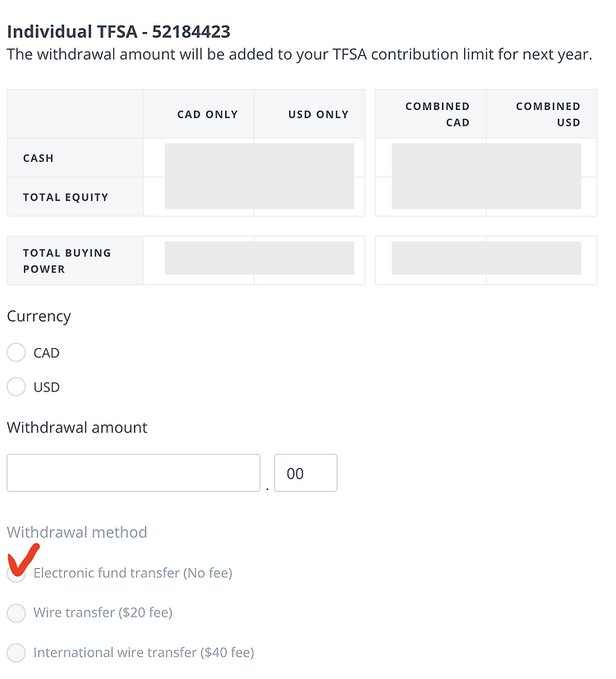The width and height of the screenshot is (616, 679).
Task: Select Wire transfer ($20 fee) radio button
Action: click(x=16, y=612)
